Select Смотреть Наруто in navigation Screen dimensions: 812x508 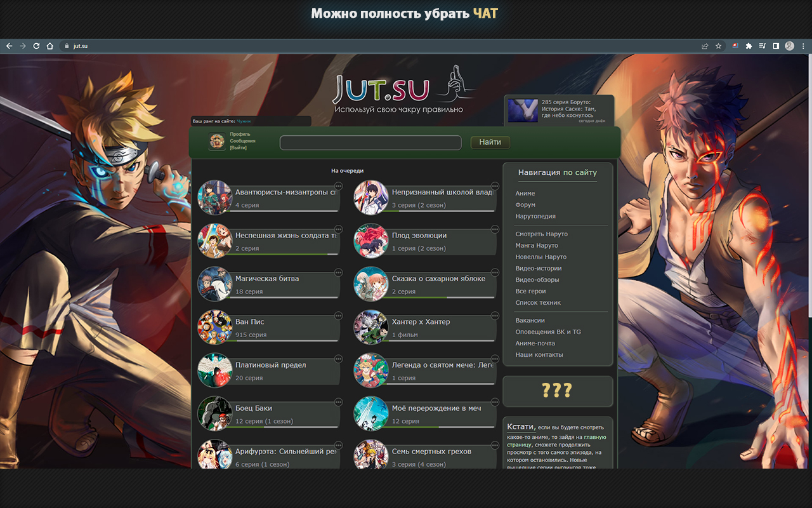[542, 234]
